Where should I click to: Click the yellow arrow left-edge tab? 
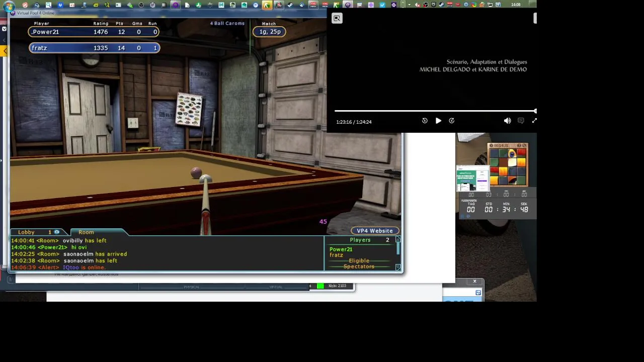point(5,51)
